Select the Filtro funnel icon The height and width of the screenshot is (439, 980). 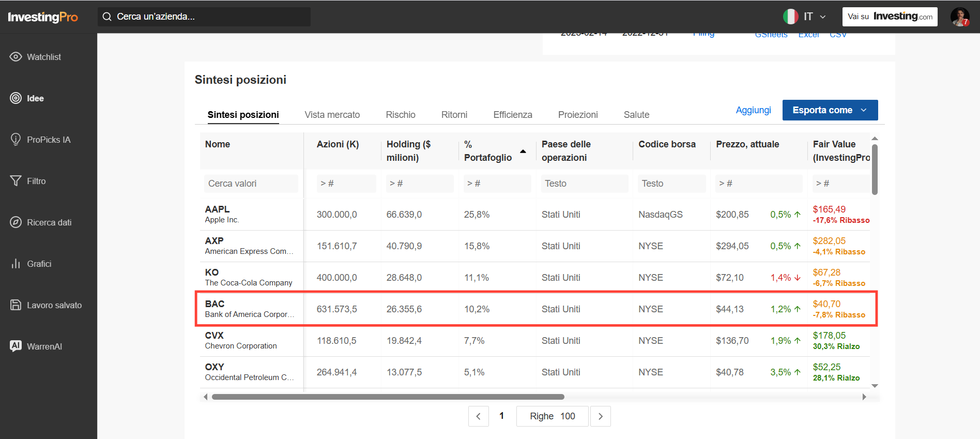point(16,181)
